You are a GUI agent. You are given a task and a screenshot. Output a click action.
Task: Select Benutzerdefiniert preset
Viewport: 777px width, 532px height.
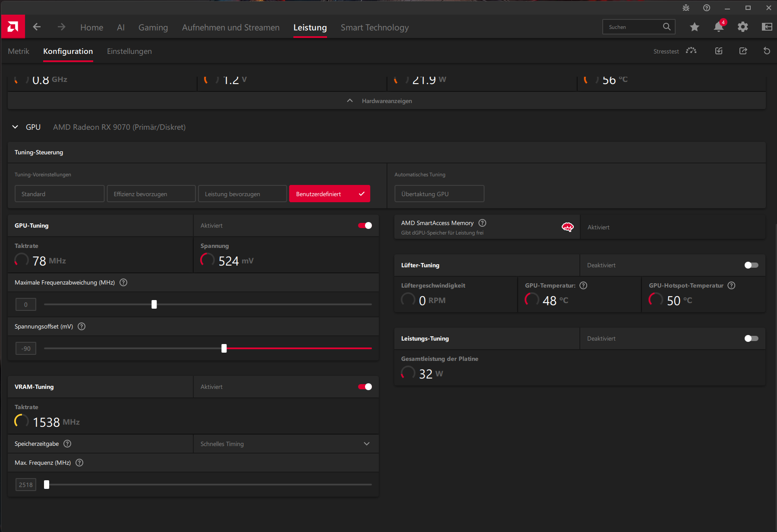(x=330, y=194)
